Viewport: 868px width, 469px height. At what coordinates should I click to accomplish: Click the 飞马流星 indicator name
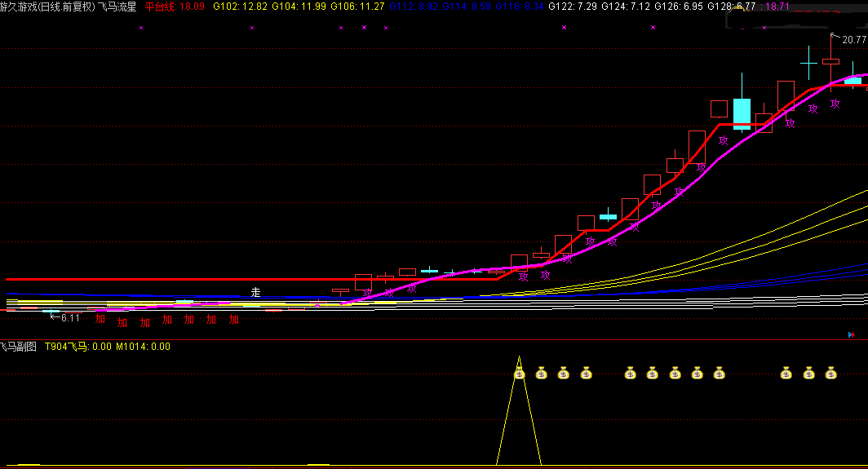117,7
